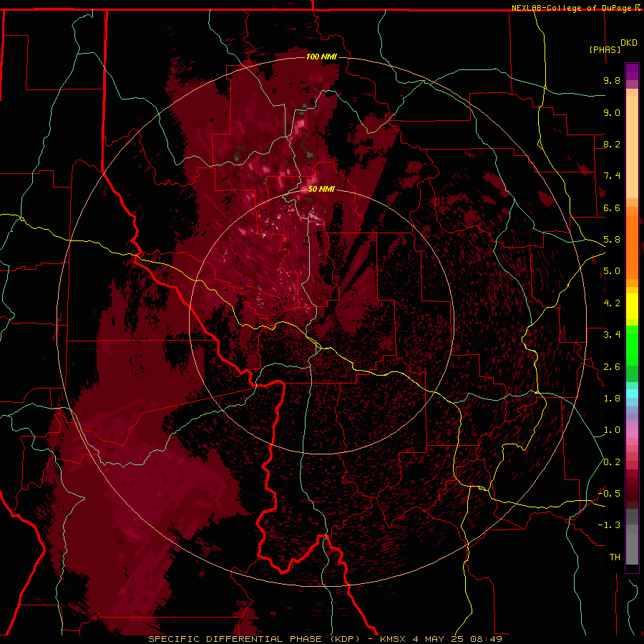Click the cyan segment of the color bar
This screenshot has width=644, height=644.
[x=632, y=394]
